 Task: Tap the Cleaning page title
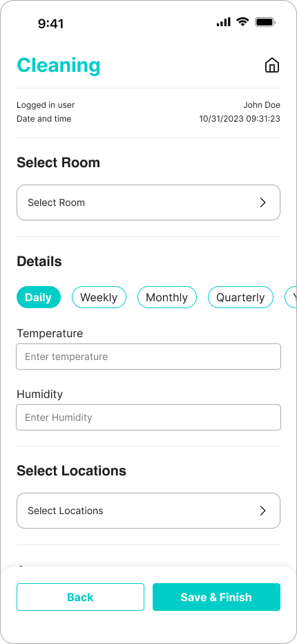click(x=59, y=66)
